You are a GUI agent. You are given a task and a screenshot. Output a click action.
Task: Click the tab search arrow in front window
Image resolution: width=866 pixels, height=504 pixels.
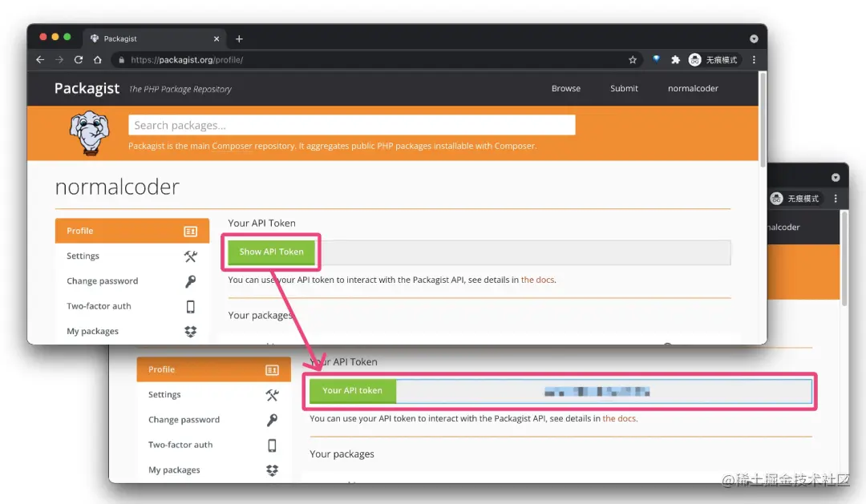point(754,38)
